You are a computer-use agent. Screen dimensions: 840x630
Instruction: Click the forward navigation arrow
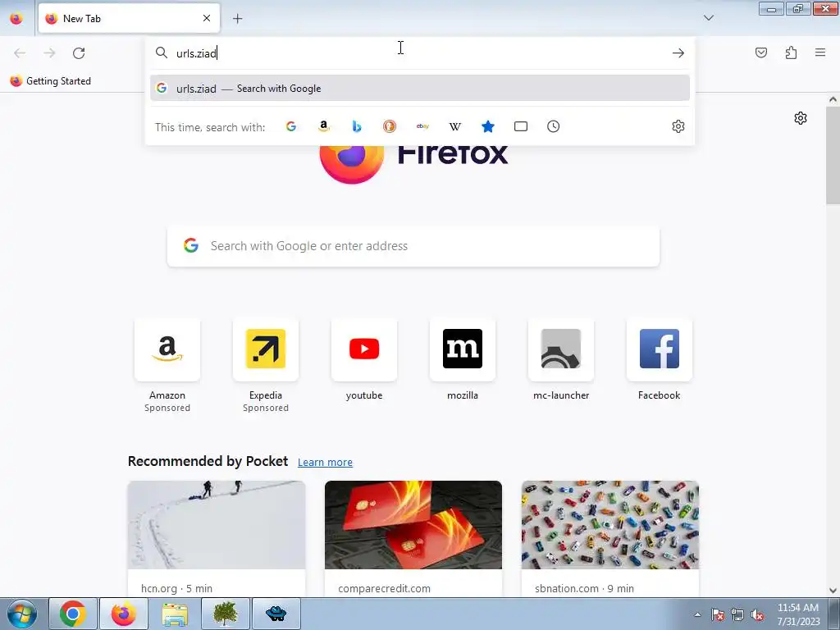[49, 53]
